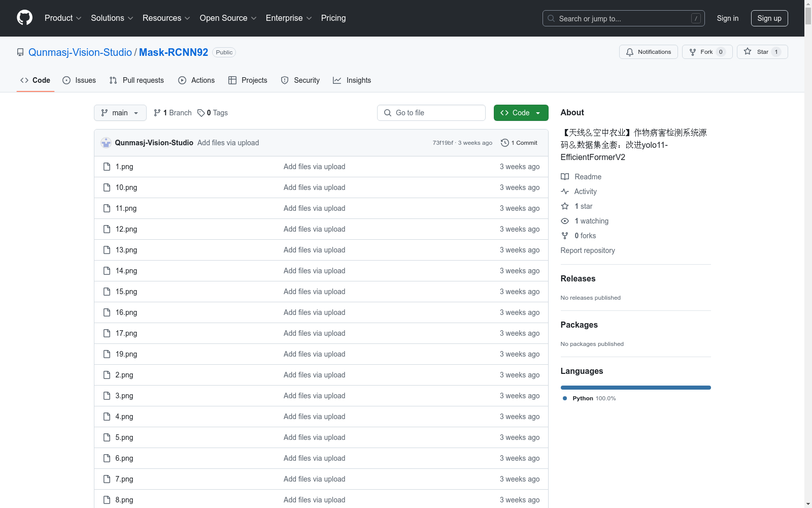
Task: Switch to the Issues tab
Action: pos(79,80)
